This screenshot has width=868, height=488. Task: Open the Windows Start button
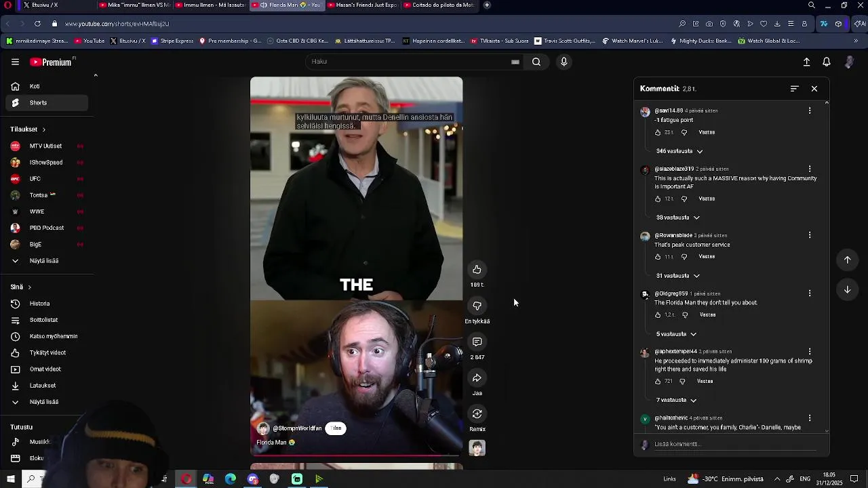(11, 479)
